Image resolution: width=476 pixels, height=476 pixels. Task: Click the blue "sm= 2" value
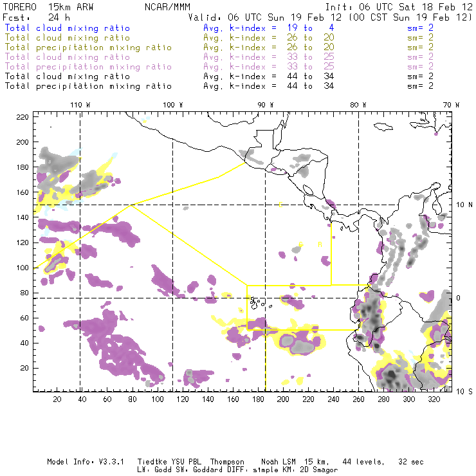click(420, 28)
